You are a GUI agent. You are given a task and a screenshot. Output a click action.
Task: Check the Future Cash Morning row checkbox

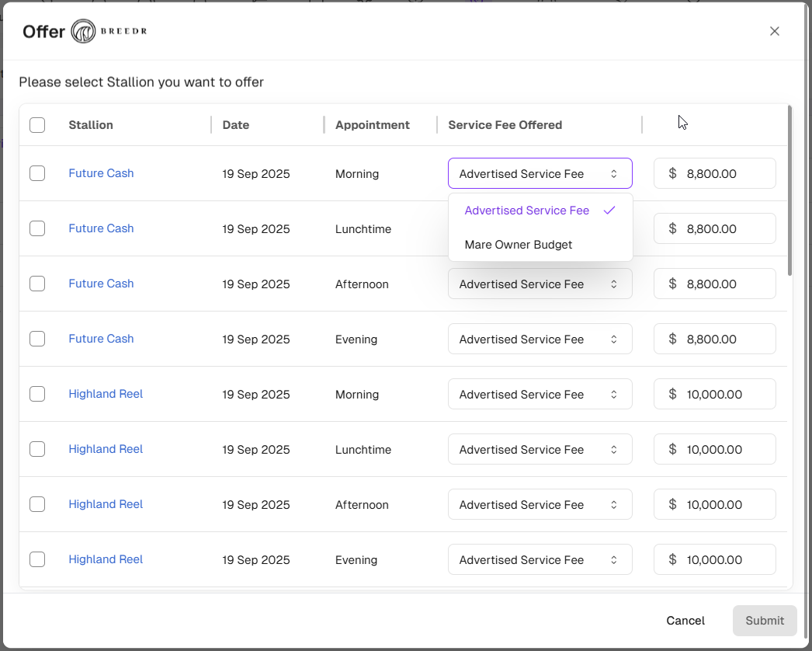click(37, 173)
